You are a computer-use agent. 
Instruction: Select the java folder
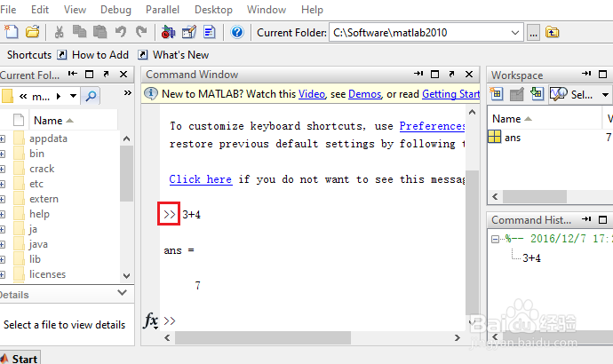38,244
